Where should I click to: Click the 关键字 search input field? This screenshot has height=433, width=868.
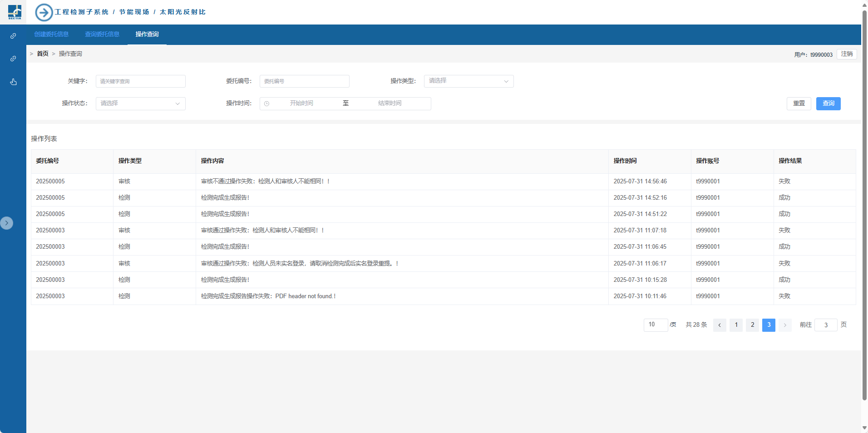coord(140,81)
